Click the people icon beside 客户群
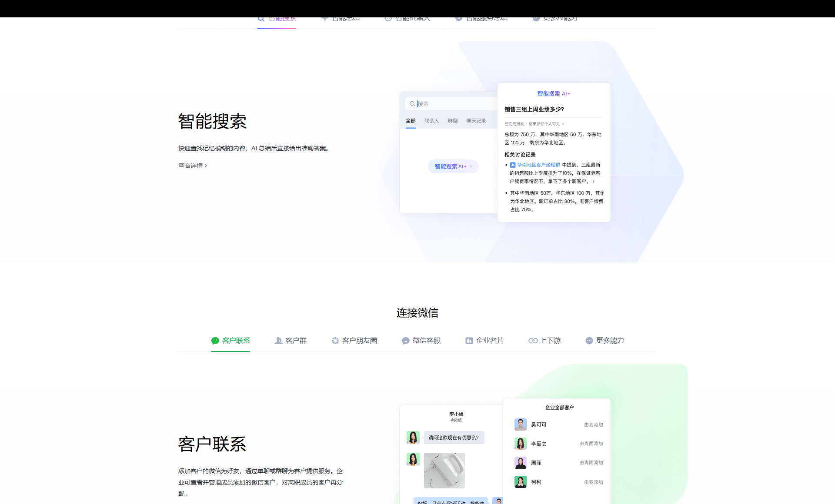Image resolution: width=835 pixels, height=504 pixels. 278,341
